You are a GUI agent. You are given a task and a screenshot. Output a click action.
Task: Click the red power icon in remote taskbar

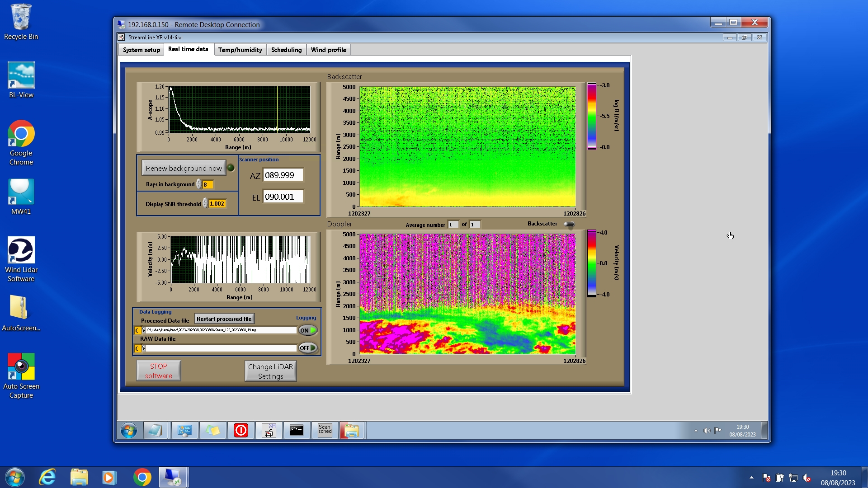[x=241, y=430]
